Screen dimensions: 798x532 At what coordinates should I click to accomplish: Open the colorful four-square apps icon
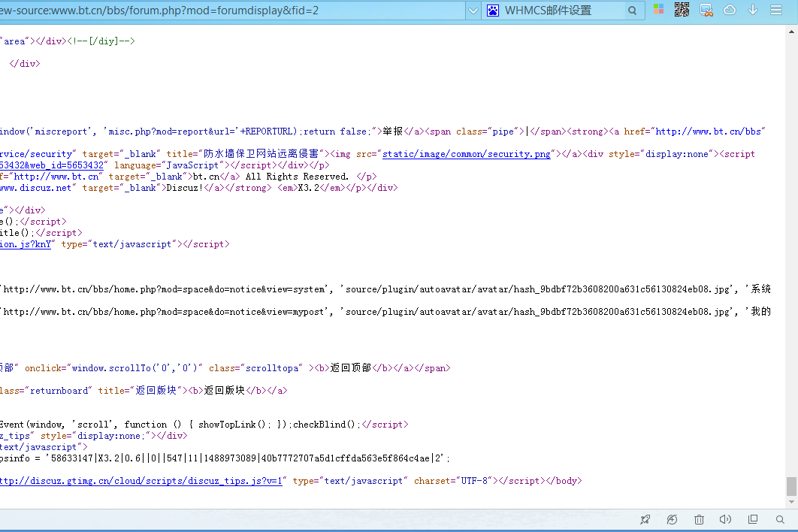(x=658, y=9)
